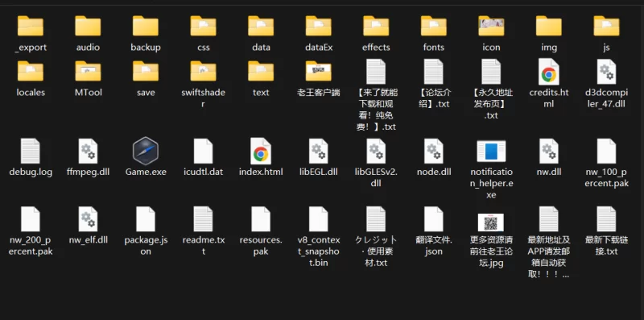
Task: Select the 【来了就能下载和观看！纯免费！】.txt file
Action: click(376, 72)
